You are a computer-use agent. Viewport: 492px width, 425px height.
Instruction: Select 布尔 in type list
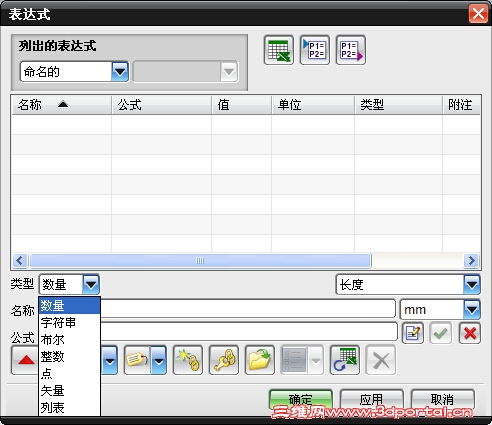point(69,340)
